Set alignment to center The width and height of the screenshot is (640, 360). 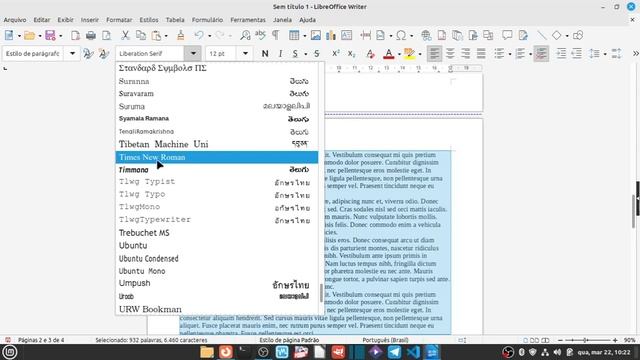pos(450,53)
